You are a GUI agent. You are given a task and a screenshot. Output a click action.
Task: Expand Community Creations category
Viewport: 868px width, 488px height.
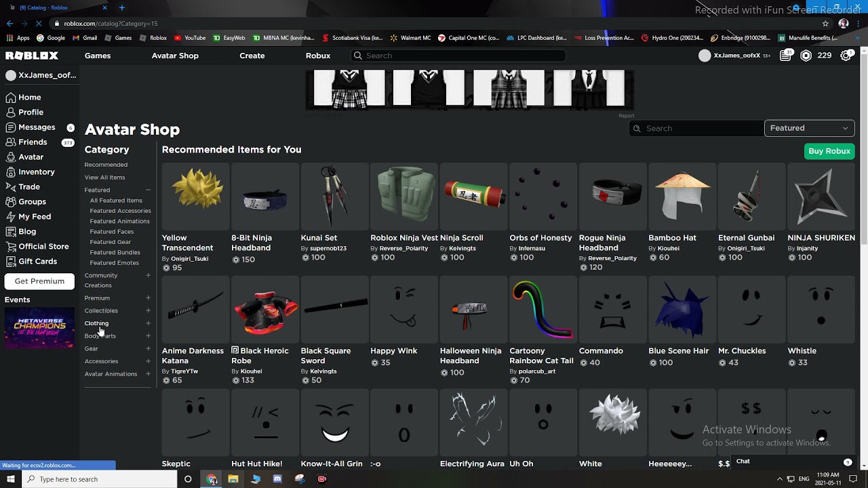(x=148, y=275)
